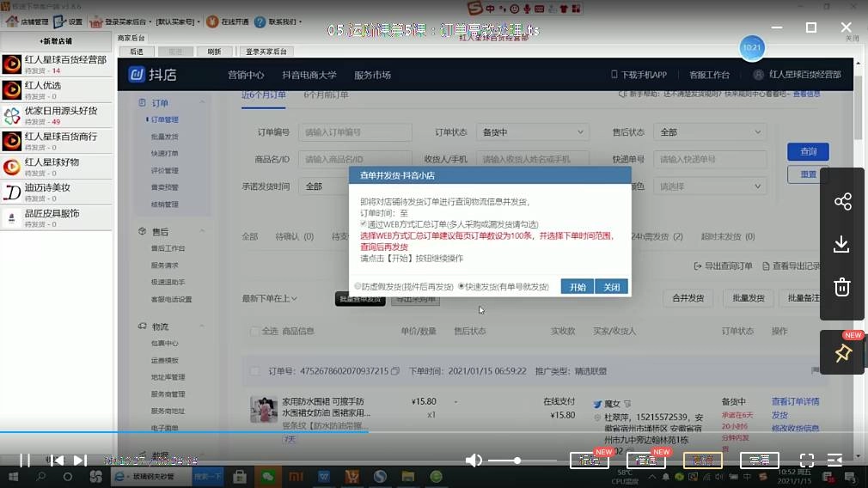
Task: Open the playlist panel icon
Action: coord(834,461)
